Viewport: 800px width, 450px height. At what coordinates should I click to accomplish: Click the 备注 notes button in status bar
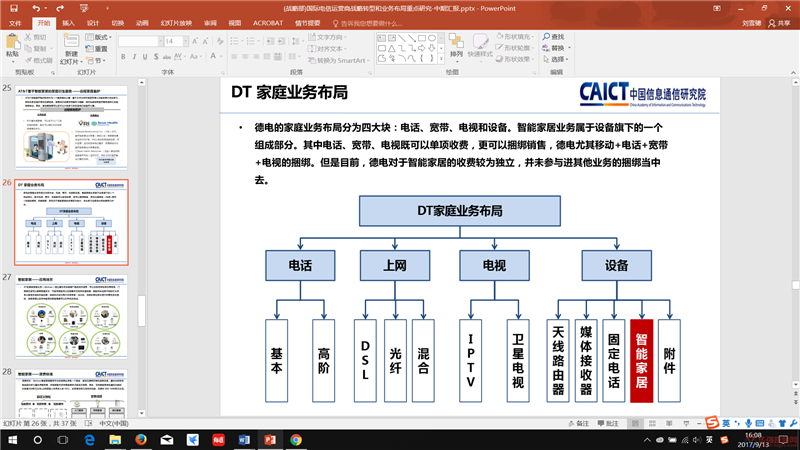(579, 423)
